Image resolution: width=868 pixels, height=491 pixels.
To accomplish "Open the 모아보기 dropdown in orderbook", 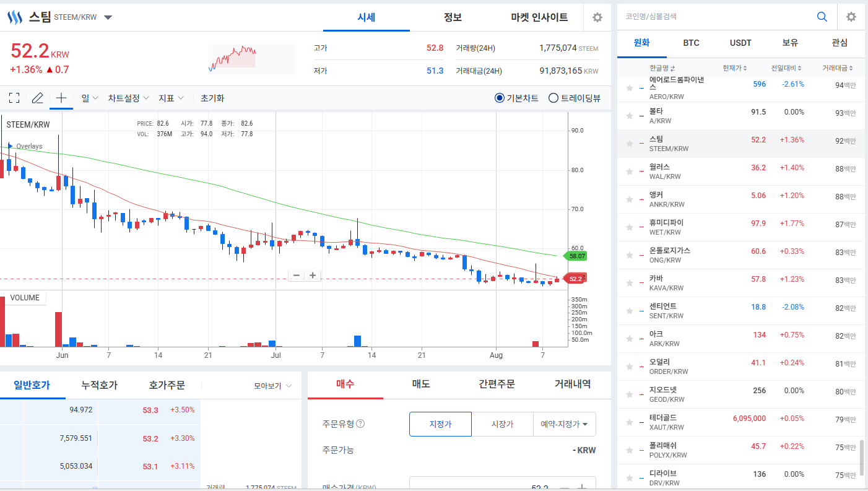I will click(x=273, y=386).
